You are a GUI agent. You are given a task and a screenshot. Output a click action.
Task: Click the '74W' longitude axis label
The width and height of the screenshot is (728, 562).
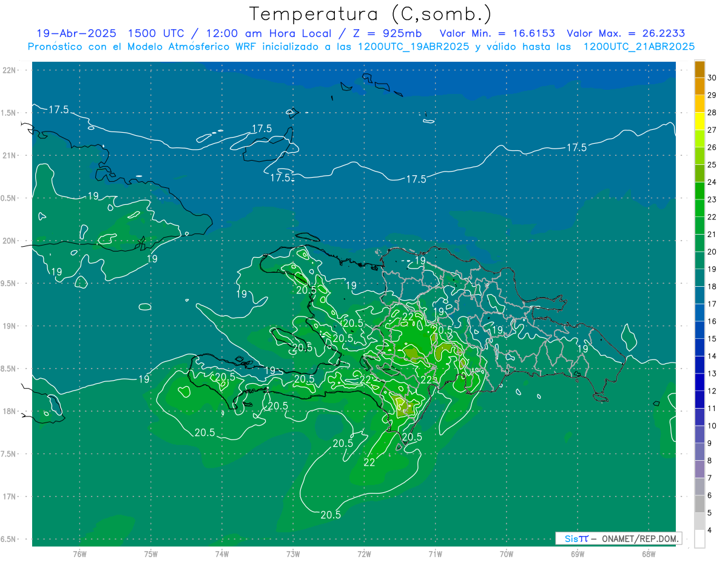pos(221,554)
